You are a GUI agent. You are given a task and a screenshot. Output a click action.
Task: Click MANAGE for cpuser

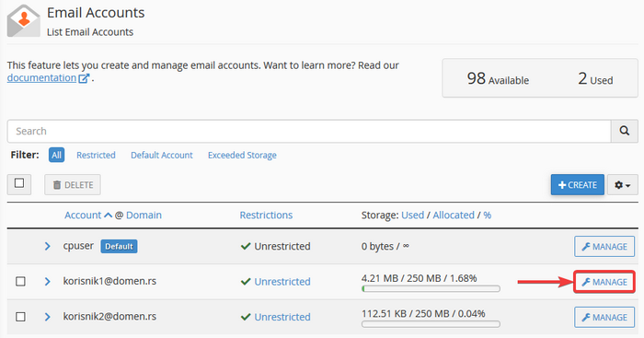tap(604, 246)
